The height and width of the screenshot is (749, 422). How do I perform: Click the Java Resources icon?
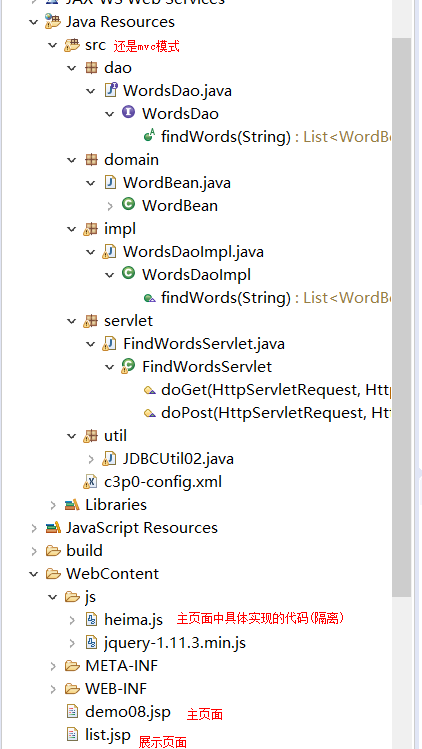pyautogui.click(x=53, y=21)
